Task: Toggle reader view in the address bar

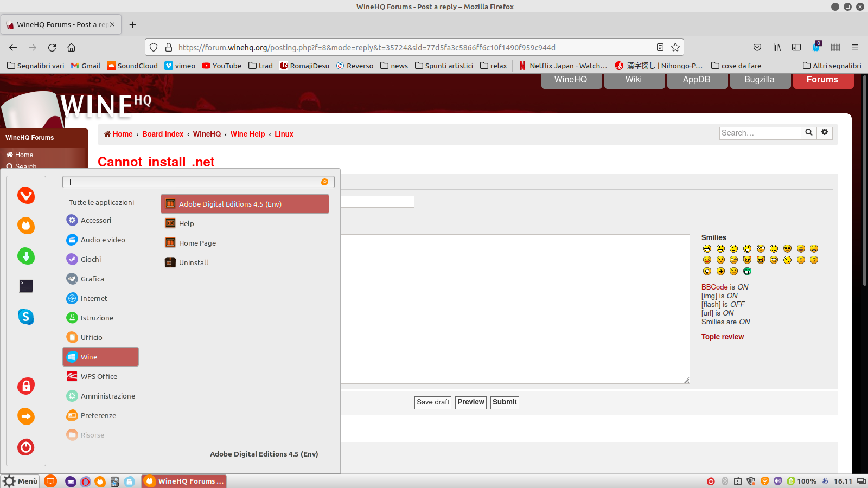Action: pyautogui.click(x=660, y=47)
